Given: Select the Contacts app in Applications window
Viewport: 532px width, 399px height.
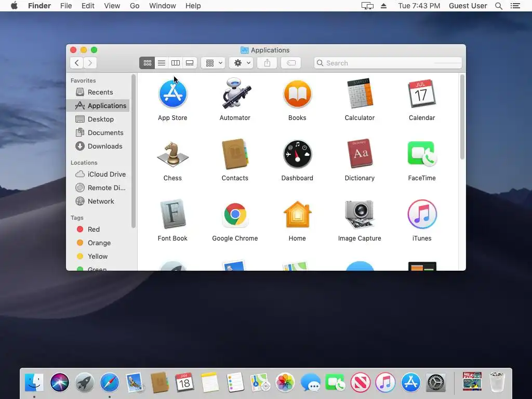Looking at the screenshot, I should [x=235, y=154].
